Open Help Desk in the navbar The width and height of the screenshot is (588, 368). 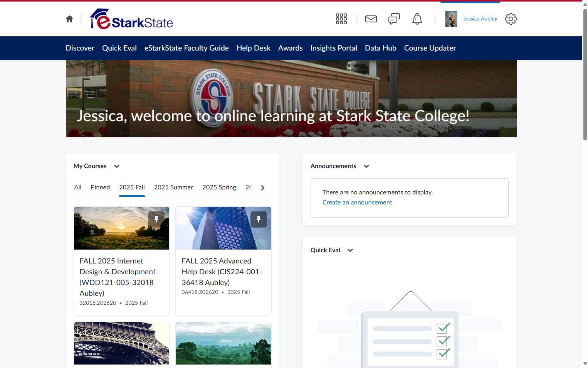coord(254,48)
